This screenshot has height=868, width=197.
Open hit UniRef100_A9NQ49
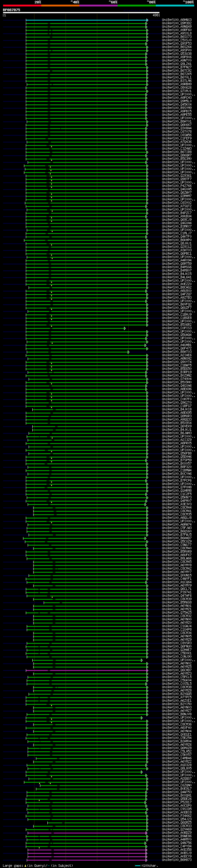pos(177,26)
